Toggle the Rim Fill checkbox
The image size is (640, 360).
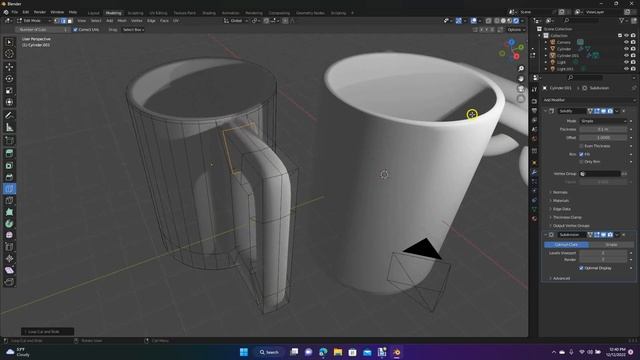[x=581, y=154]
